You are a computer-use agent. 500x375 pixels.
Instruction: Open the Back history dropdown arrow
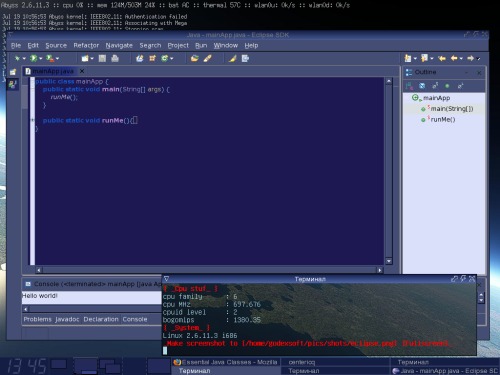click(x=461, y=59)
